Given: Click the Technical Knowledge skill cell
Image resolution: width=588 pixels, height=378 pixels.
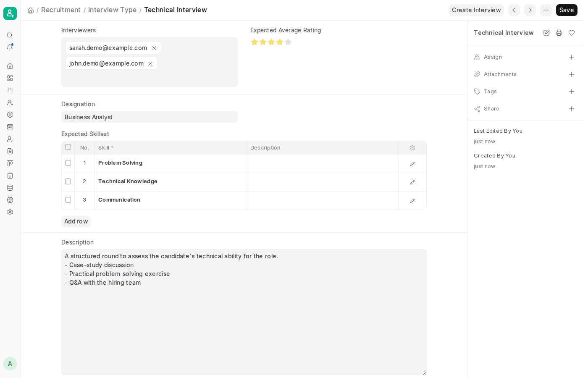Looking at the screenshot, I should click(171, 181).
